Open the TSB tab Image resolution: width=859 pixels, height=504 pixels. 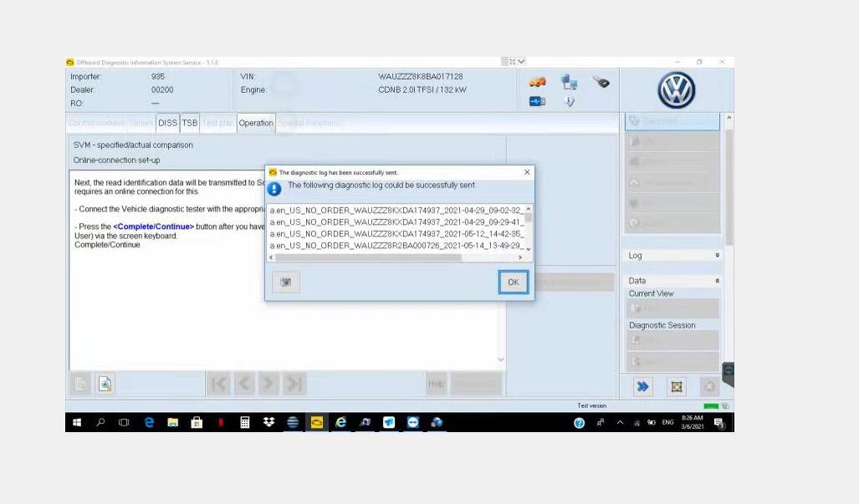click(190, 123)
